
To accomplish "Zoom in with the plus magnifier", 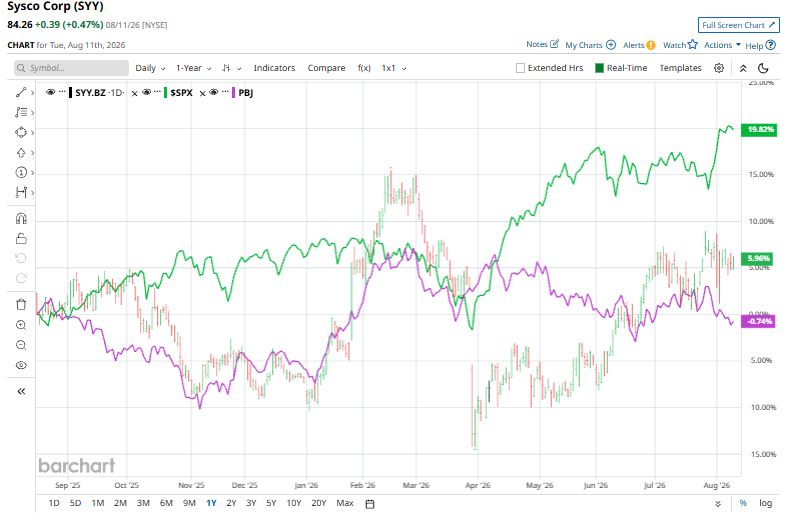I will (21, 325).
